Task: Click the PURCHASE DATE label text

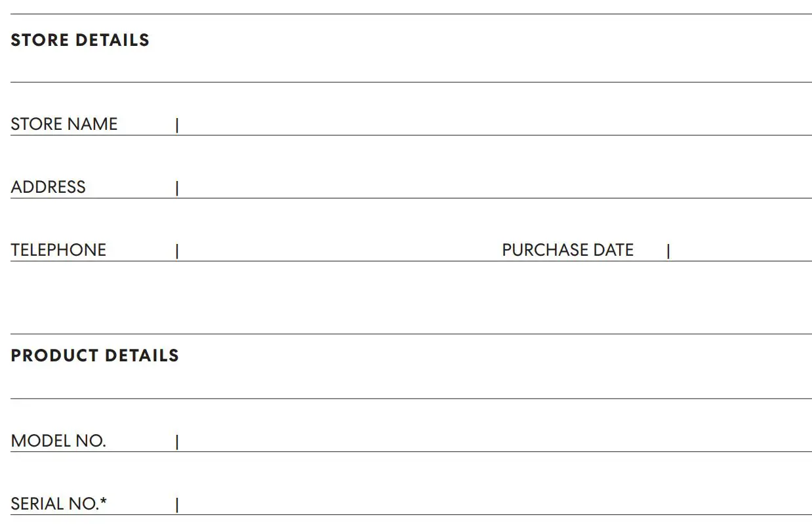Action: [568, 251]
